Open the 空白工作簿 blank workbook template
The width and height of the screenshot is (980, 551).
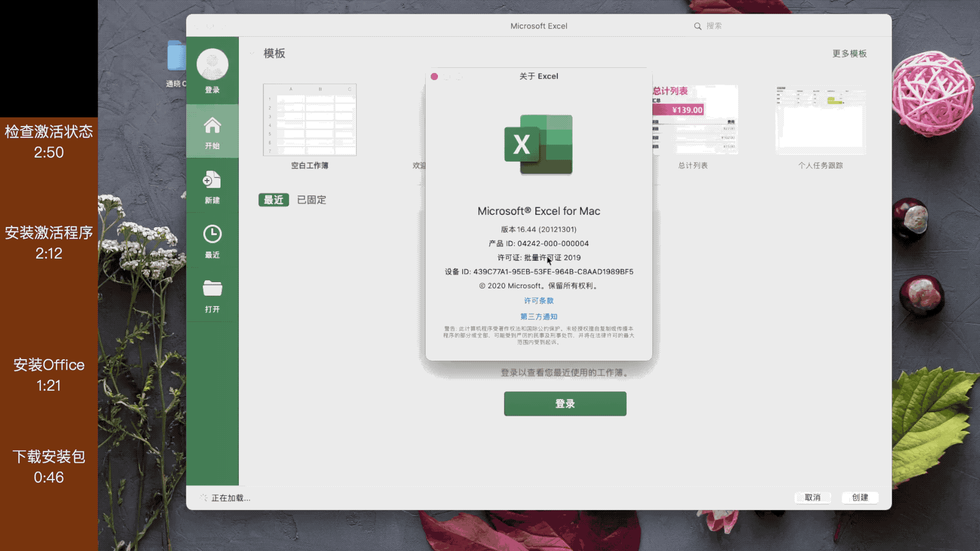[x=309, y=120]
